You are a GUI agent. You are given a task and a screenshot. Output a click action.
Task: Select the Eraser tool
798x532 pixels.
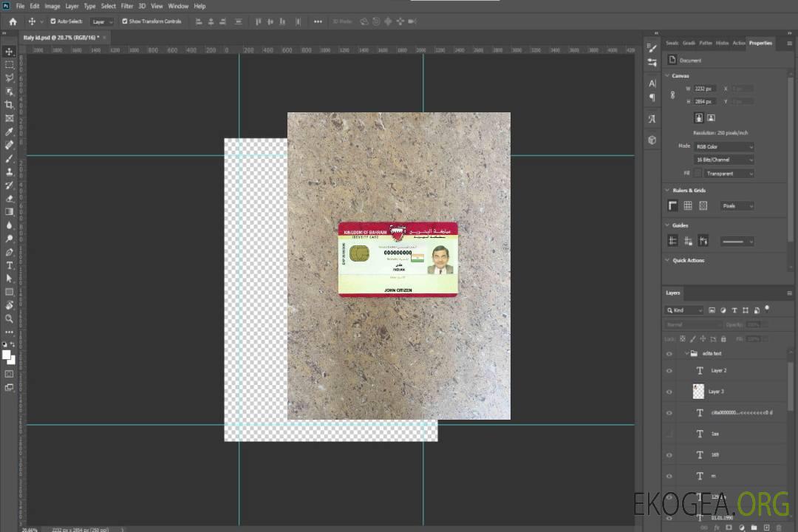click(9, 199)
